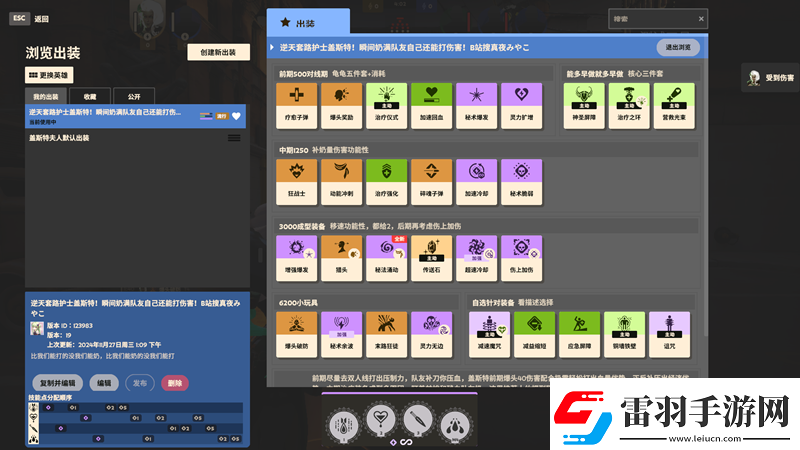Toggle the heart favorite on current build
800x450 pixels.
pyautogui.click(x=236, y=116)
